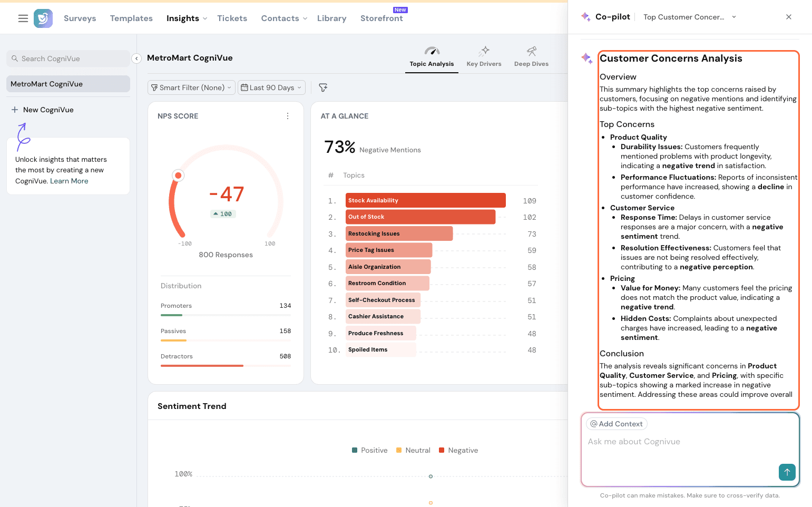Close the Co-pilot panel
Screen dimensions: 812x507
[789, 17]
